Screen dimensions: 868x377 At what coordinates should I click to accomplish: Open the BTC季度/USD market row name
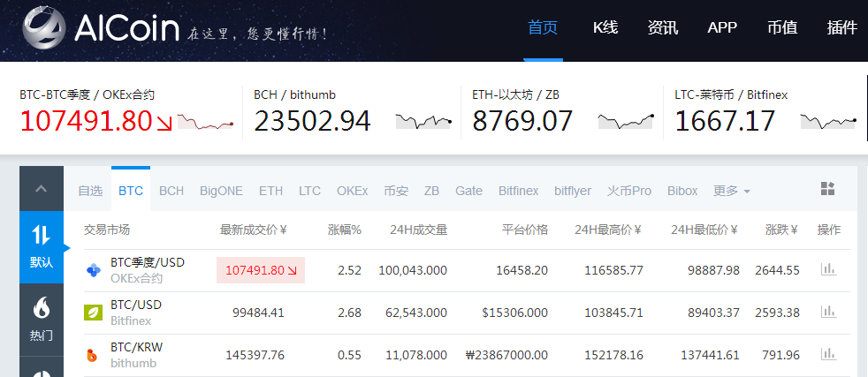(x=148, y=262)
